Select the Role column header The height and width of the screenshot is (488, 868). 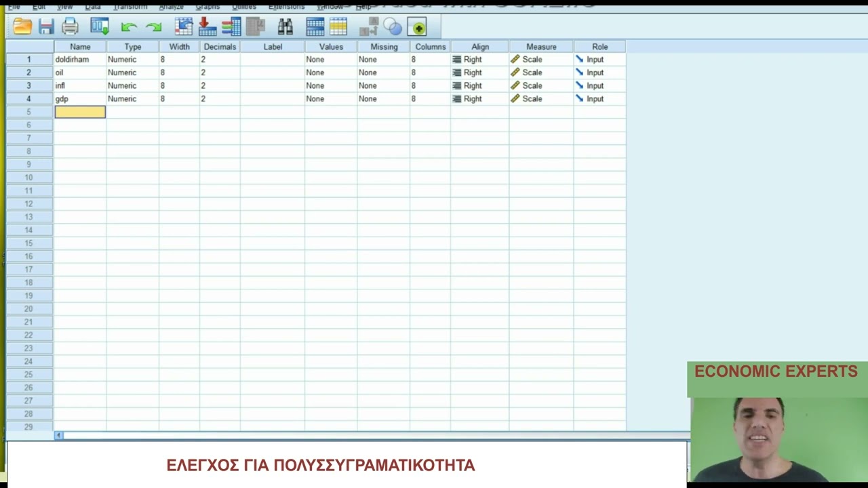click(x=599, y=47)
